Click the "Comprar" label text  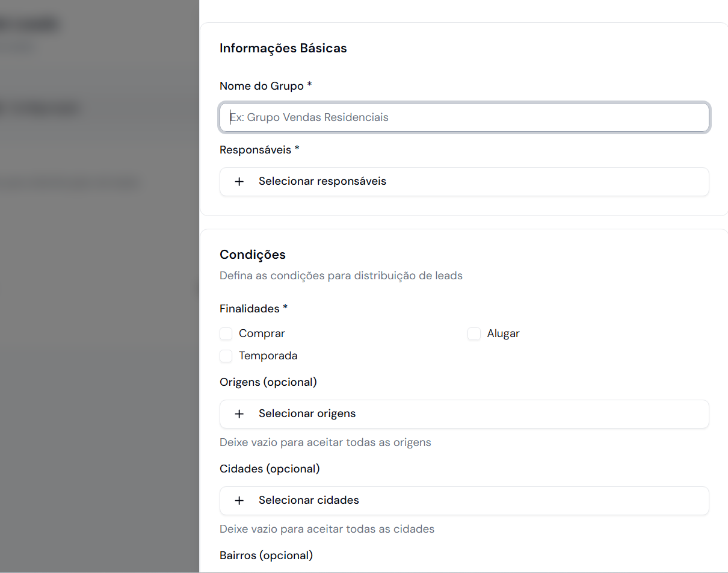pyautogui.click(x=262, y=333)
